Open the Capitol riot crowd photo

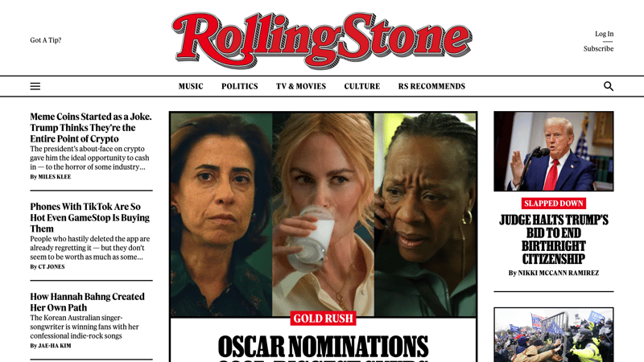pos(554,335)
